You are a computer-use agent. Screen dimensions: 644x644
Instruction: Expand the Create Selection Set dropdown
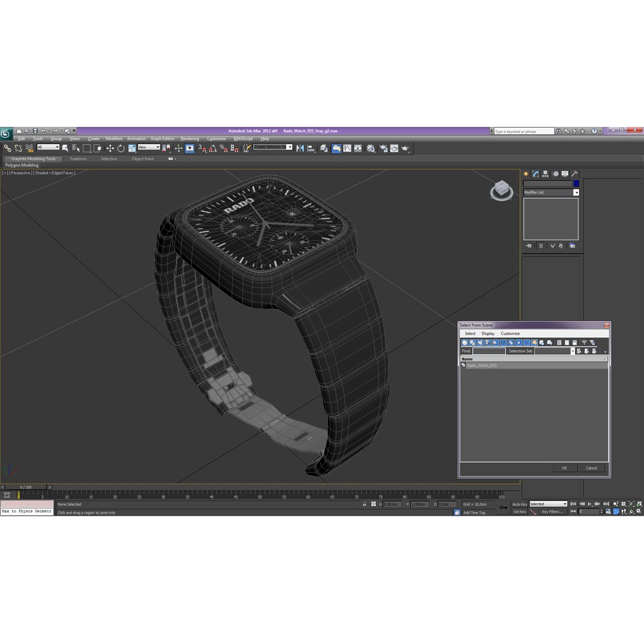pos(290,147)
